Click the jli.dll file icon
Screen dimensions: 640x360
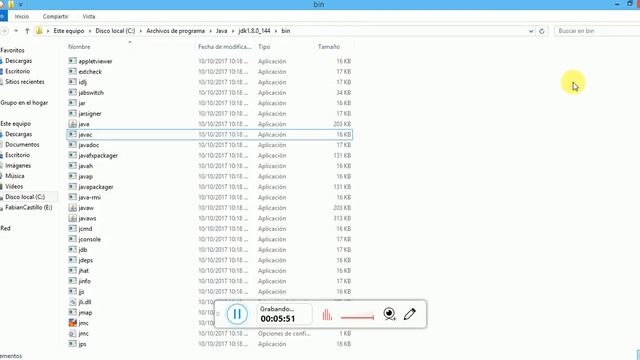click(73, 302)
